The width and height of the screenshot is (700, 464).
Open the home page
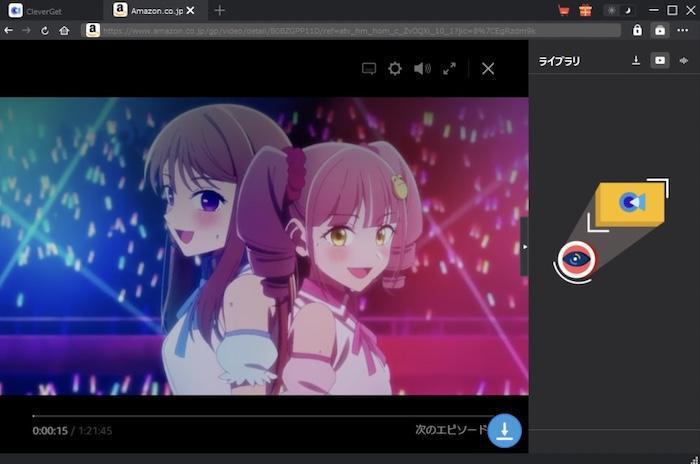[x=64, y=30]
